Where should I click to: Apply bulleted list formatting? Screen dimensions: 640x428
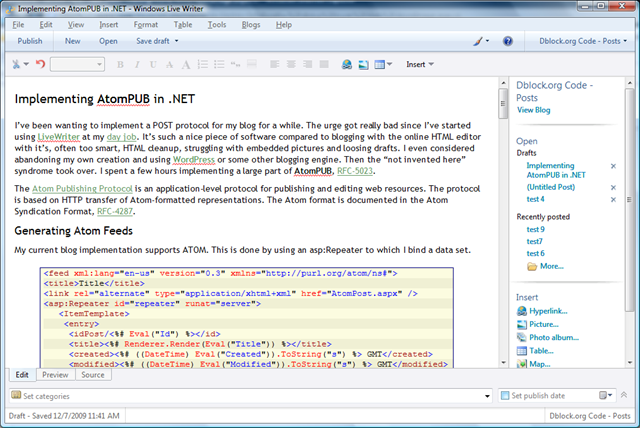tap(219, 64)
